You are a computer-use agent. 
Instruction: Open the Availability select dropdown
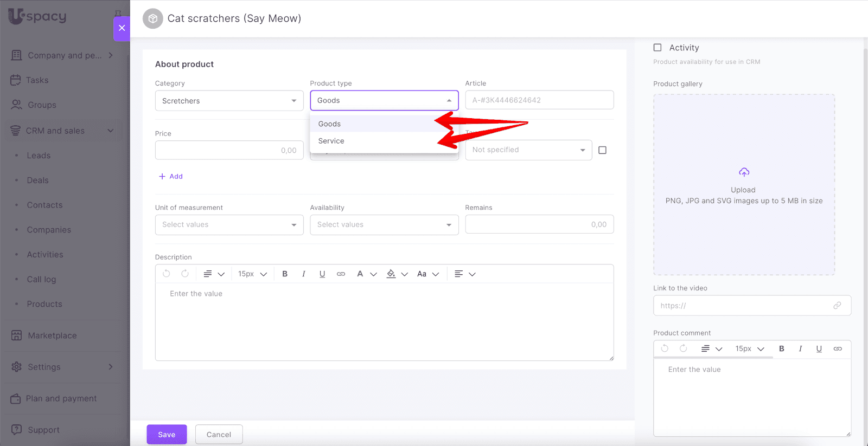point(384,225)
